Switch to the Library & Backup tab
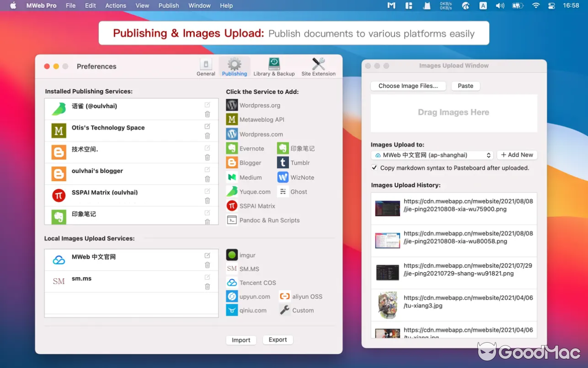The image size is (588, 368). coord(274,66)
